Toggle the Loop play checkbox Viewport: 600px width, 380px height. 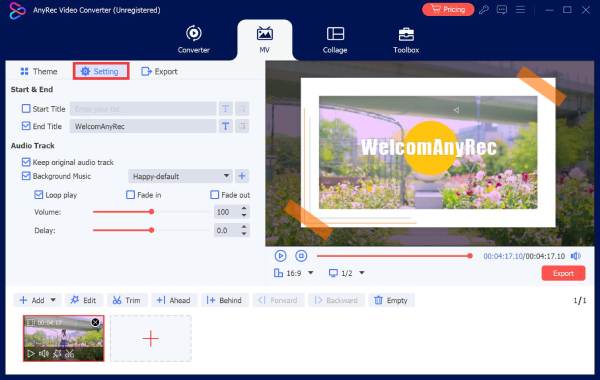pos(39,195)
